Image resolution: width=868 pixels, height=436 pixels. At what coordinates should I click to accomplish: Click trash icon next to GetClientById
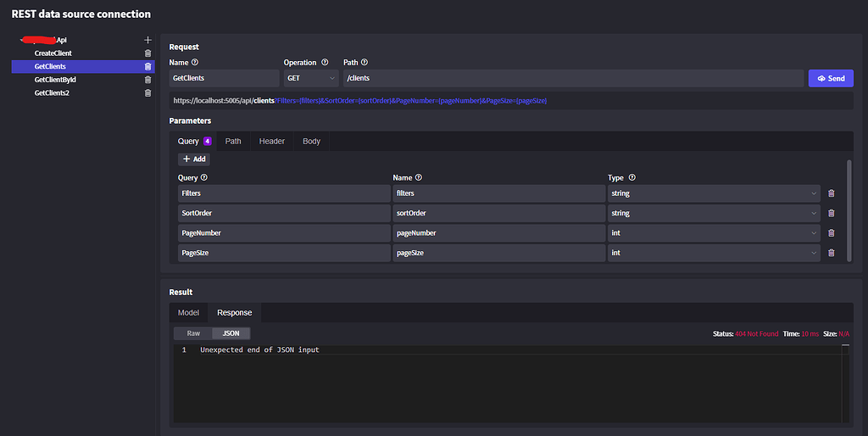(147, 80)
